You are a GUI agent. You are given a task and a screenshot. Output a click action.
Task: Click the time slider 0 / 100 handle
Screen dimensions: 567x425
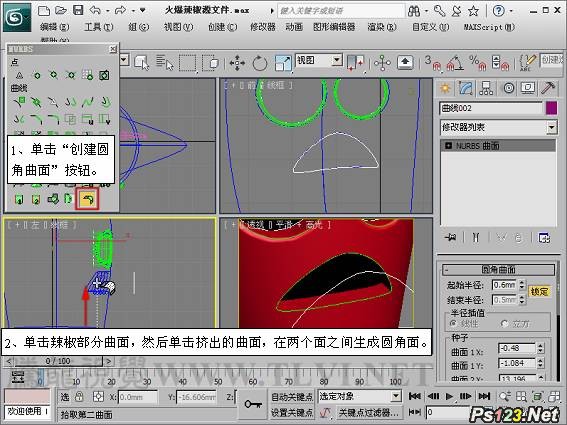click(x=58, y=361)
